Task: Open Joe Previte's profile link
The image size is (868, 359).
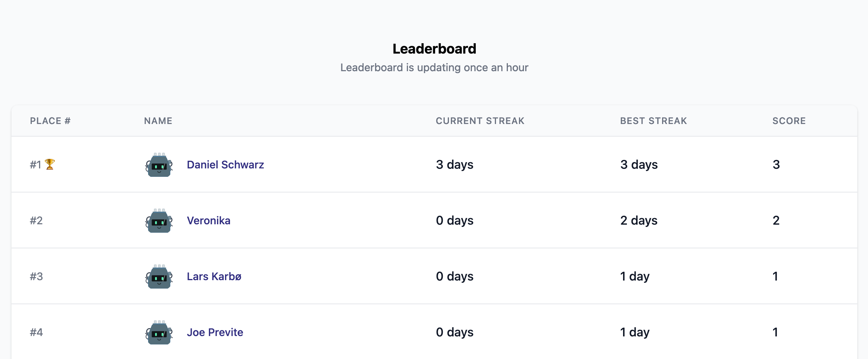Action: coord(215,332)
